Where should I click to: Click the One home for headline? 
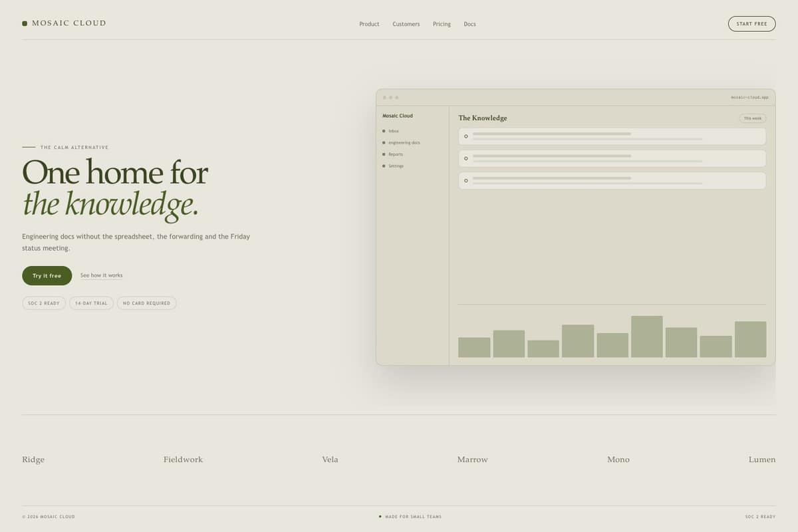(115, 172)
